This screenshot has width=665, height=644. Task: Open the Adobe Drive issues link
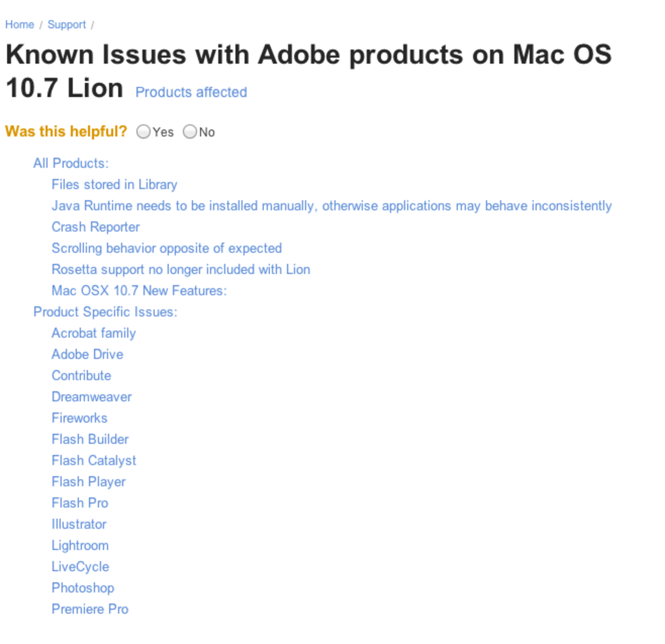coord(87,354)
